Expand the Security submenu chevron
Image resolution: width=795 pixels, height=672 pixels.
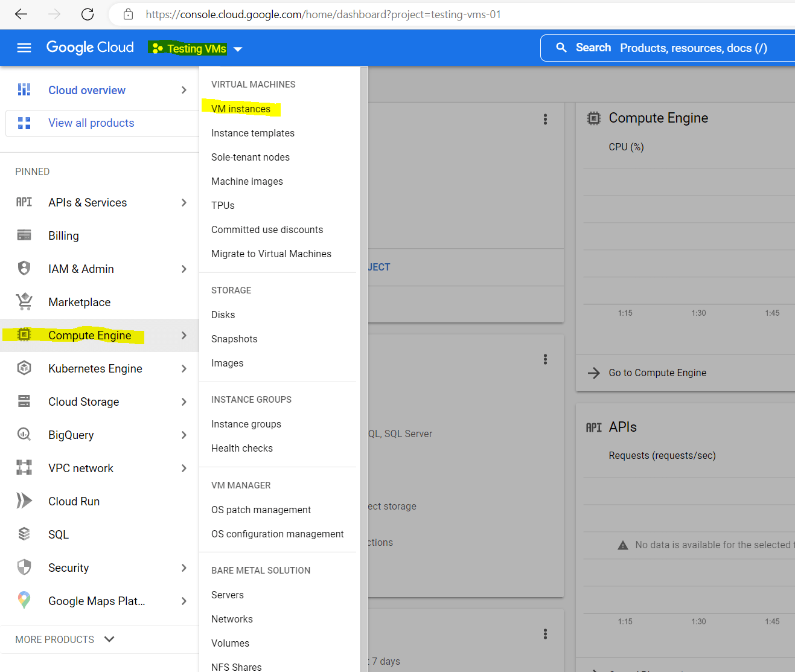tap(184, 568)
